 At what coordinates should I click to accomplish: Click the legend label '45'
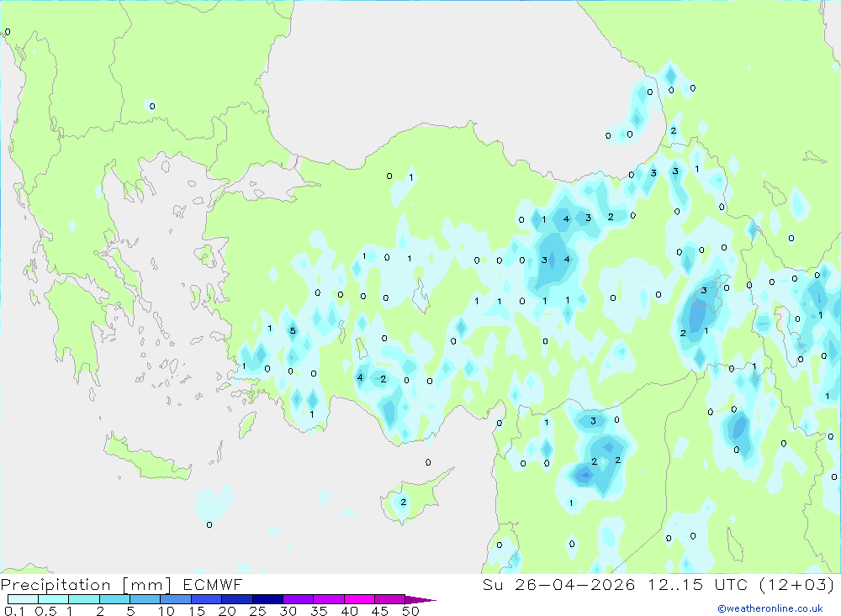380,611
